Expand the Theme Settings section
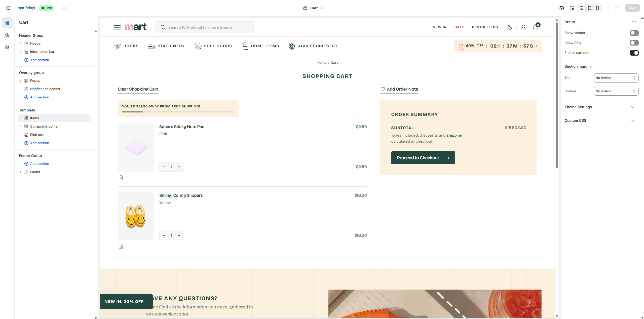Viewport: 644px width, 319px height. coord(599,107)
